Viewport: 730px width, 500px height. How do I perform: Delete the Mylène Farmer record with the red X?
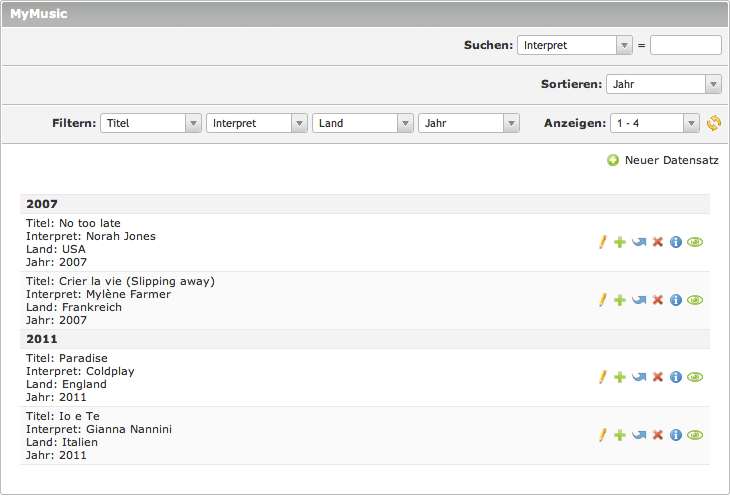[x=657, y=300]
